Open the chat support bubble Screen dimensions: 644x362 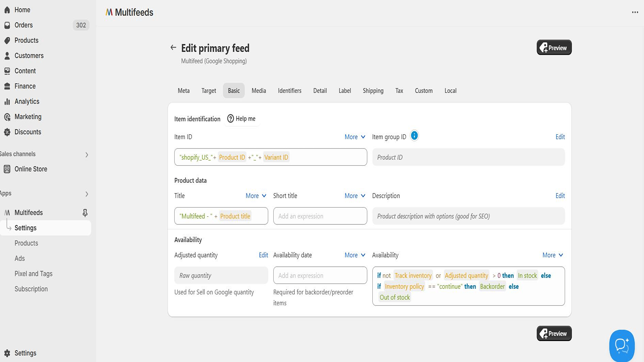[622, 346]
